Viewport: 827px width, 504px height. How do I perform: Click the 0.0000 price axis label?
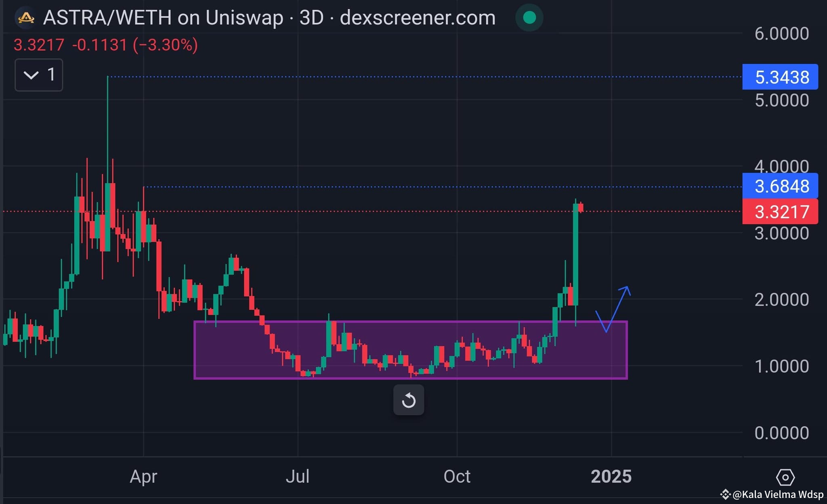[782, 433]
